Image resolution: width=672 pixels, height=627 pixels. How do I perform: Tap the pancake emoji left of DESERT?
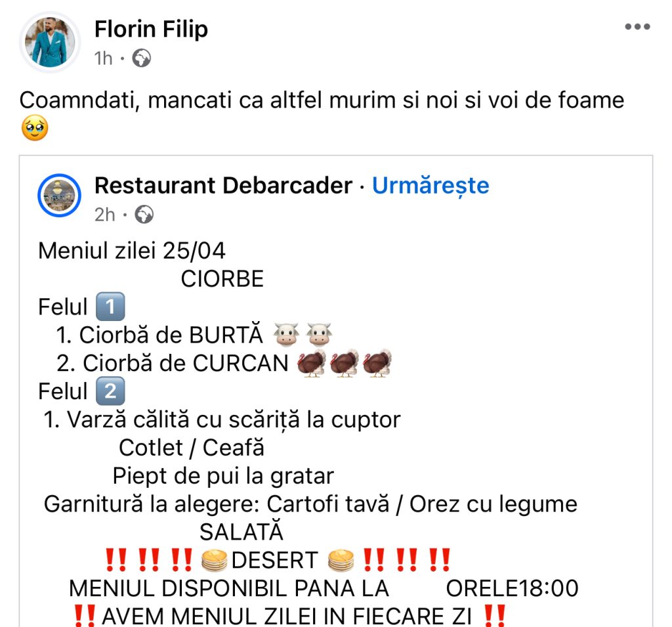[x=214, y=561]
